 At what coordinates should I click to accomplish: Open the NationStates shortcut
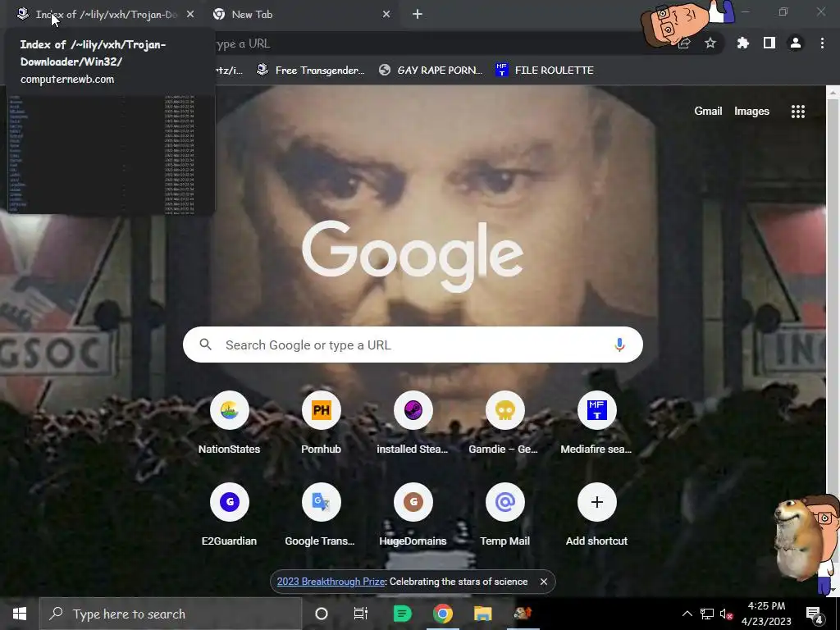230,411
